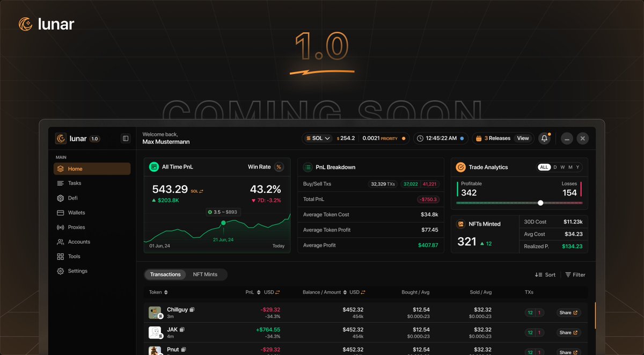644x355 pixels.
Task: Toggle USD swap beside Balance header
Action: (x=363, y=292)
